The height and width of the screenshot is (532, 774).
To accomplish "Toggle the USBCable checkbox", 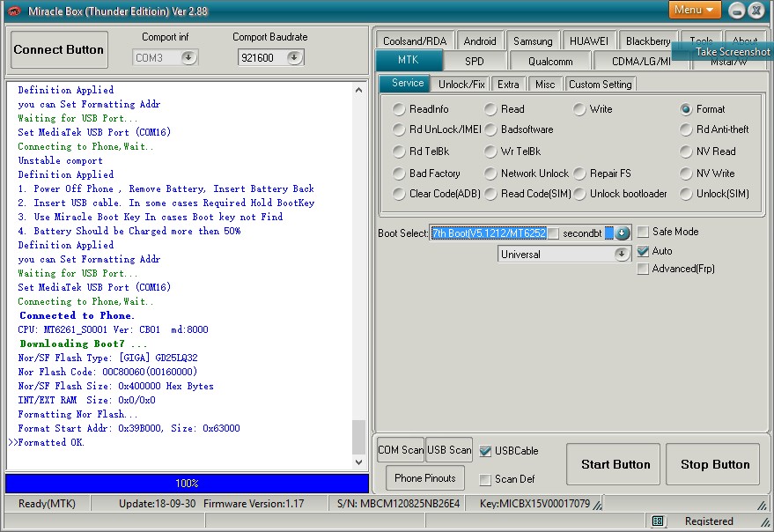I will (485, 450).
